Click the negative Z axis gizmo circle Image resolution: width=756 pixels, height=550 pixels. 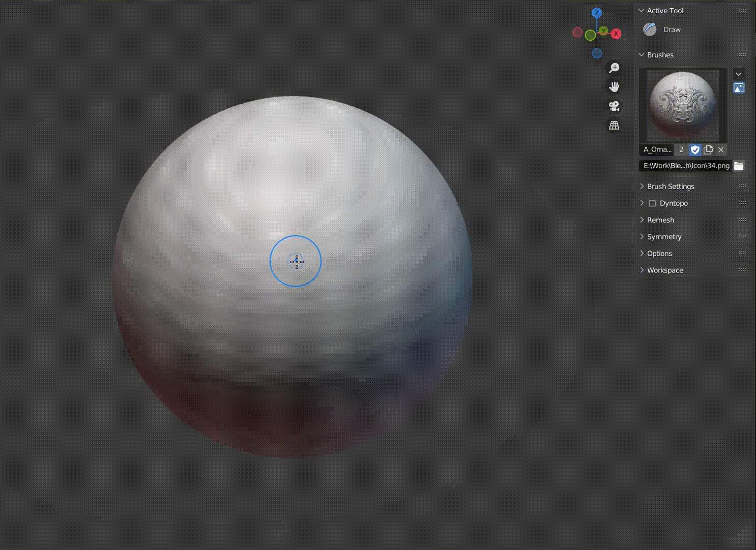(x=597, y=53)
